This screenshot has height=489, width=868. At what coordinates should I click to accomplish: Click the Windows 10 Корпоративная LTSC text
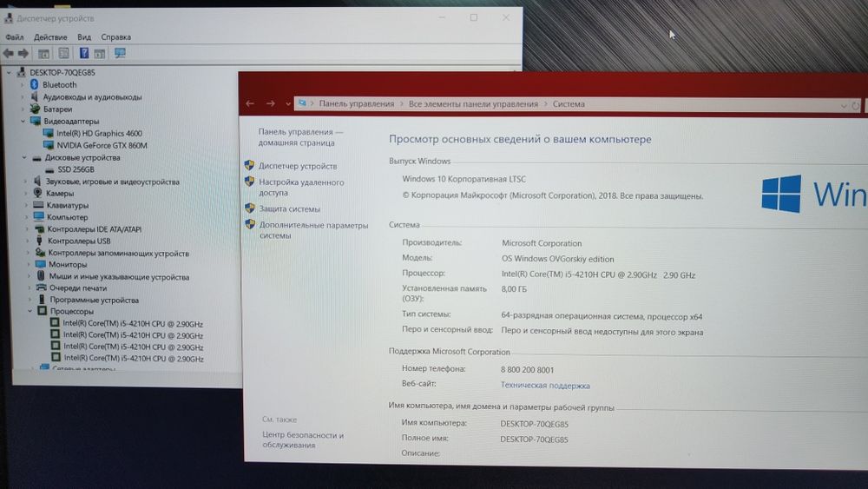(x=464, y=180)
